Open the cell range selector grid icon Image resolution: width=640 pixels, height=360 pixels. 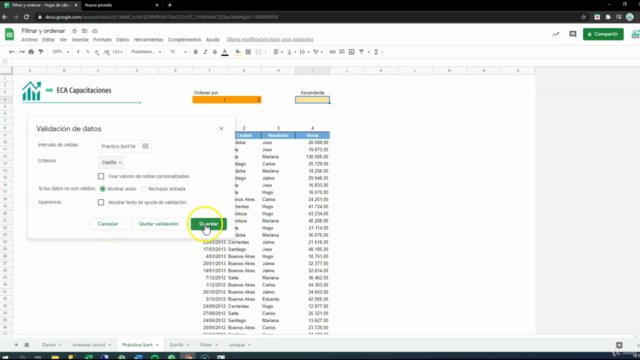point(145,146)
